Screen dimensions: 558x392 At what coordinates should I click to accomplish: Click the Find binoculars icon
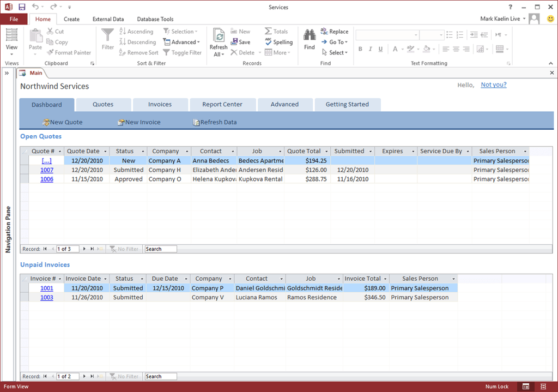point(310,39)
